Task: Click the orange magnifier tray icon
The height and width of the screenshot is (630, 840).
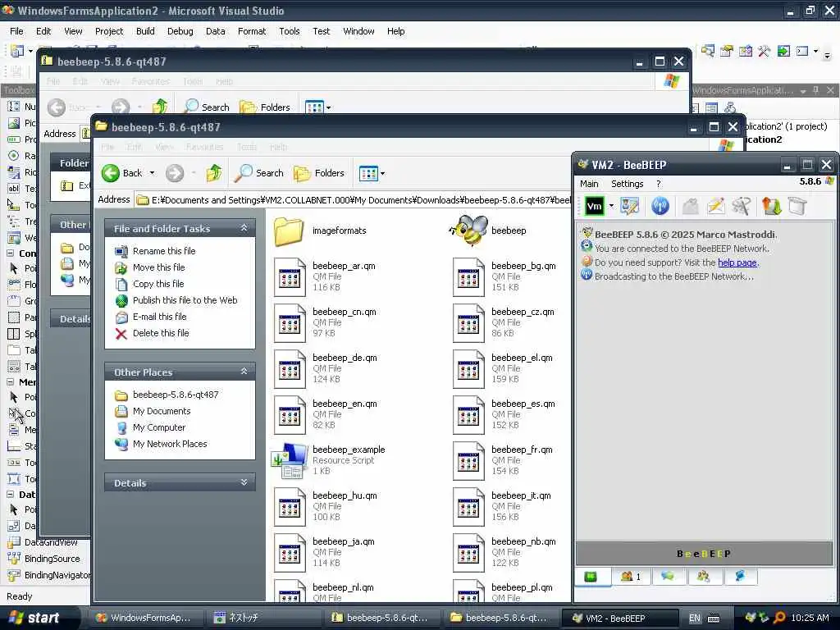Action: 779,618
